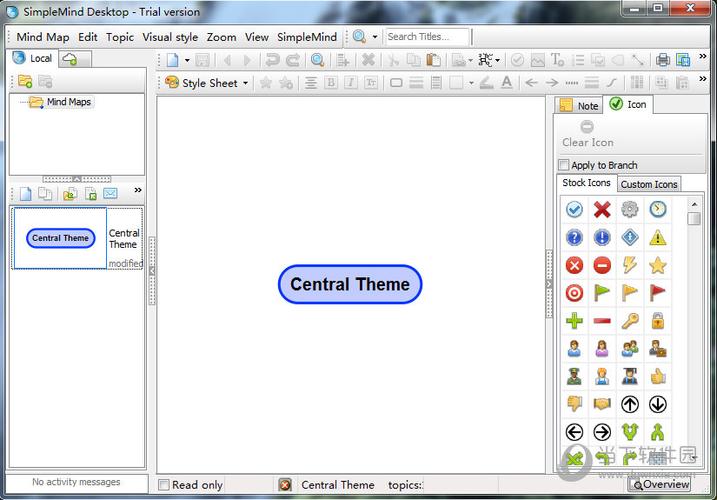Click the Undo toolbar icon
Viewport: 717px width, 500px height.
(273, 60)
